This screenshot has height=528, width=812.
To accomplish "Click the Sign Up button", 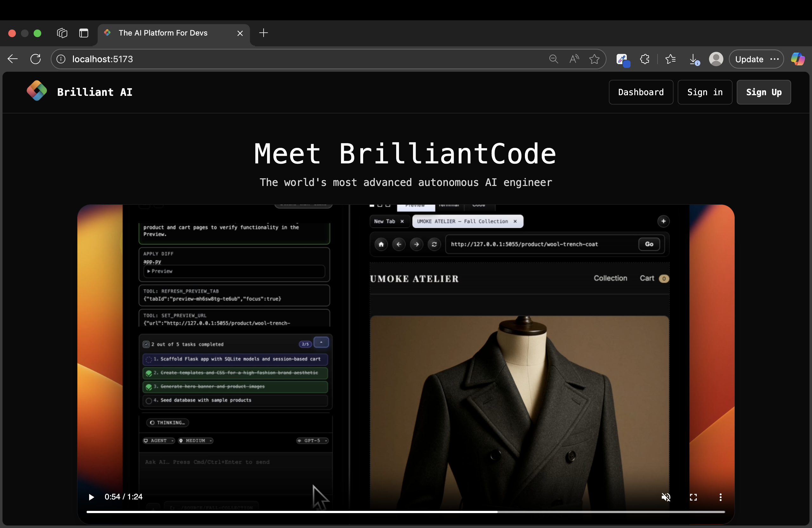I will (764, 92).
